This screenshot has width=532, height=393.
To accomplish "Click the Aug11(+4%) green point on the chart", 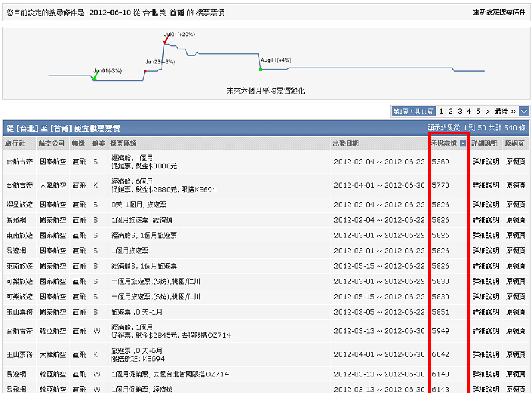I will [261, 70].
